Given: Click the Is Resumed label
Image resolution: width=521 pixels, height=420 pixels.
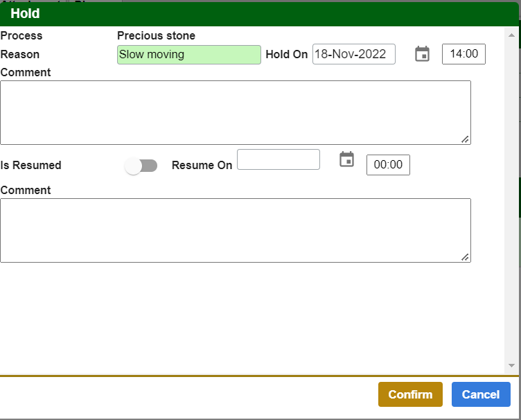Looking at the screenshot, I should tap(31, 166).
